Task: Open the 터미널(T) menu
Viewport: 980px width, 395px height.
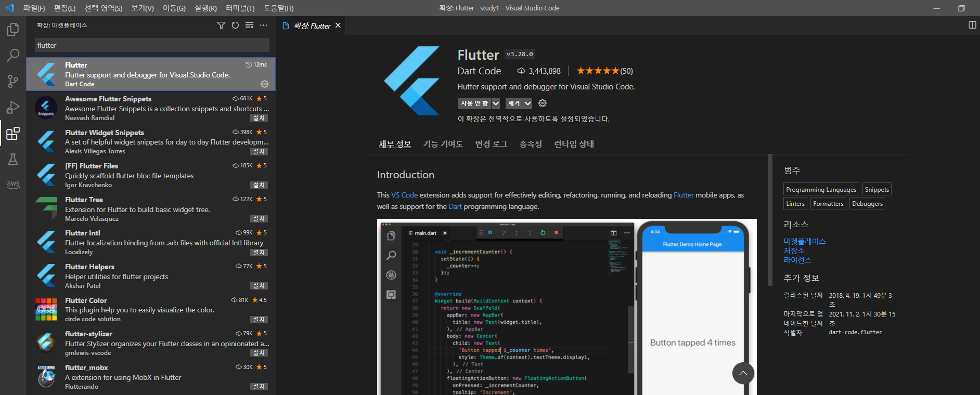Action: [x=240, y=8]
